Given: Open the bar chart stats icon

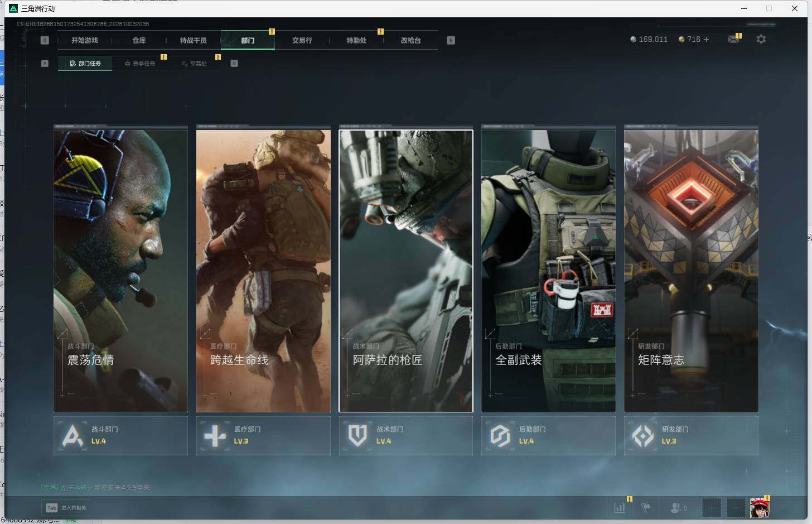Looking at the screenshot, I should [x=620, y=508].
